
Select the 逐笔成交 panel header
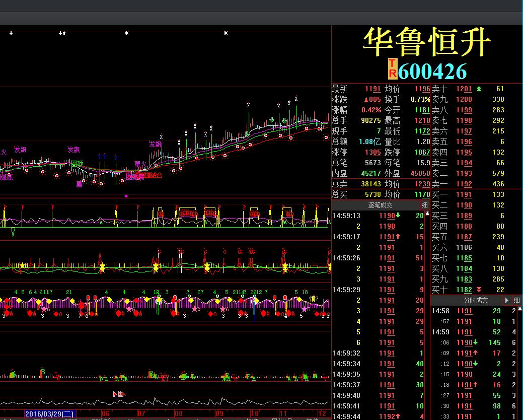(380, 205)
